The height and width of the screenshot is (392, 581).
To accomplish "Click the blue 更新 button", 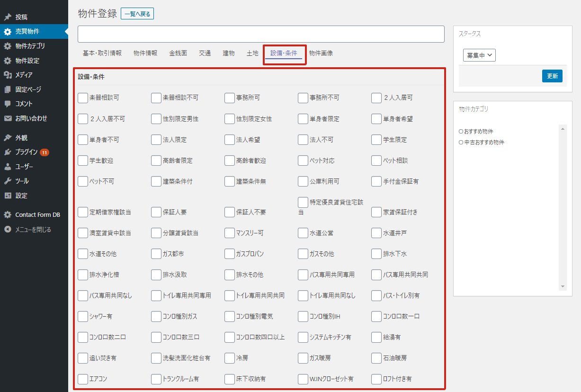I will tap(552, 76).
